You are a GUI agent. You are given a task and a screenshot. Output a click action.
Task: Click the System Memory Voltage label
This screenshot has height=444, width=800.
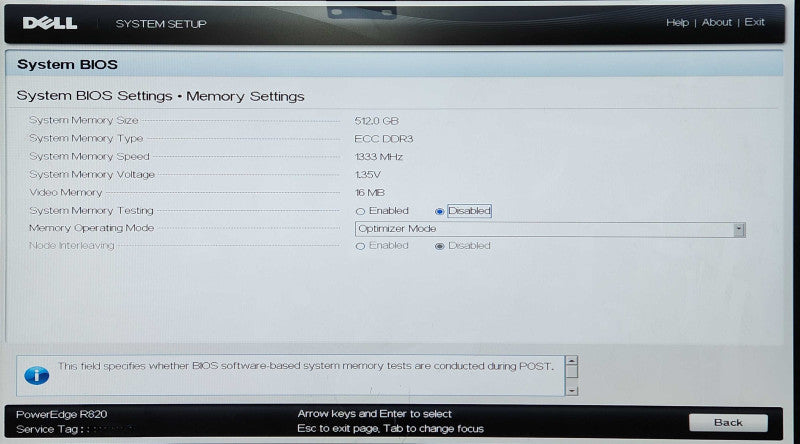coord(92,175)
